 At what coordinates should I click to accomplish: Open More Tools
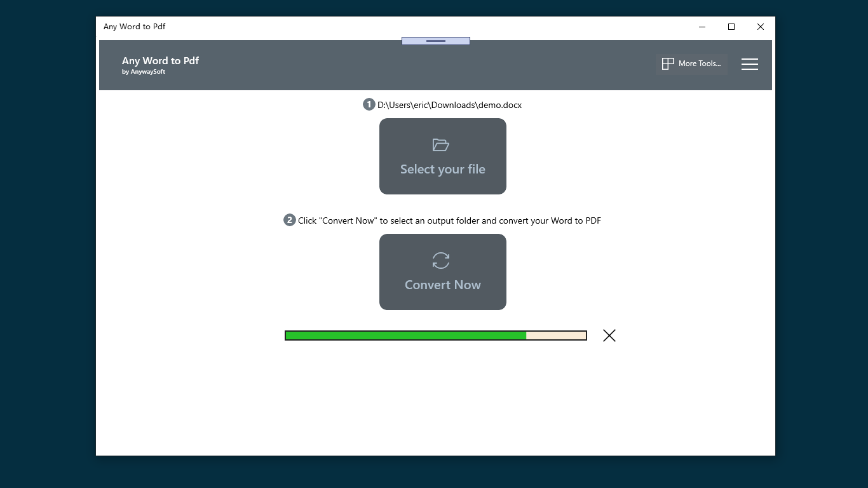point(691,64)
